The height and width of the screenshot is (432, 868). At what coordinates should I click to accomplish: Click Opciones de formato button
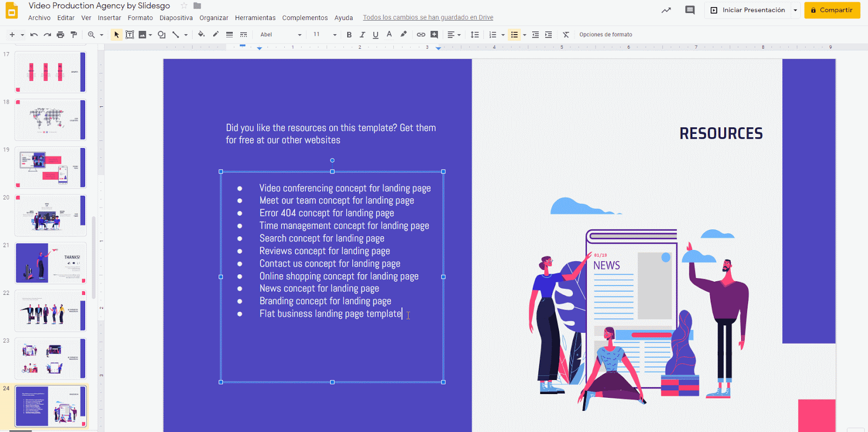click(605, 35)
